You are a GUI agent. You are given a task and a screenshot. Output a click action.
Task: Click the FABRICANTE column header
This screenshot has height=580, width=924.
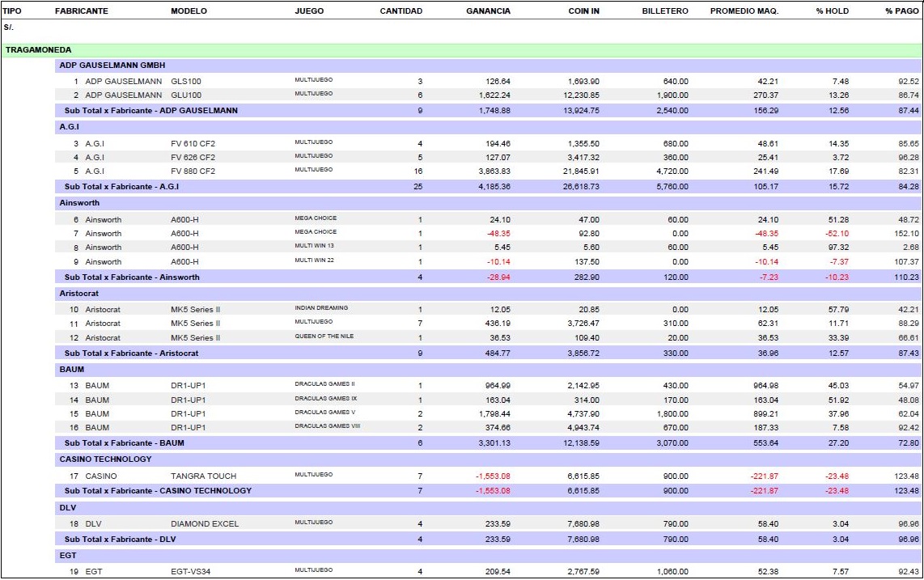82,11
